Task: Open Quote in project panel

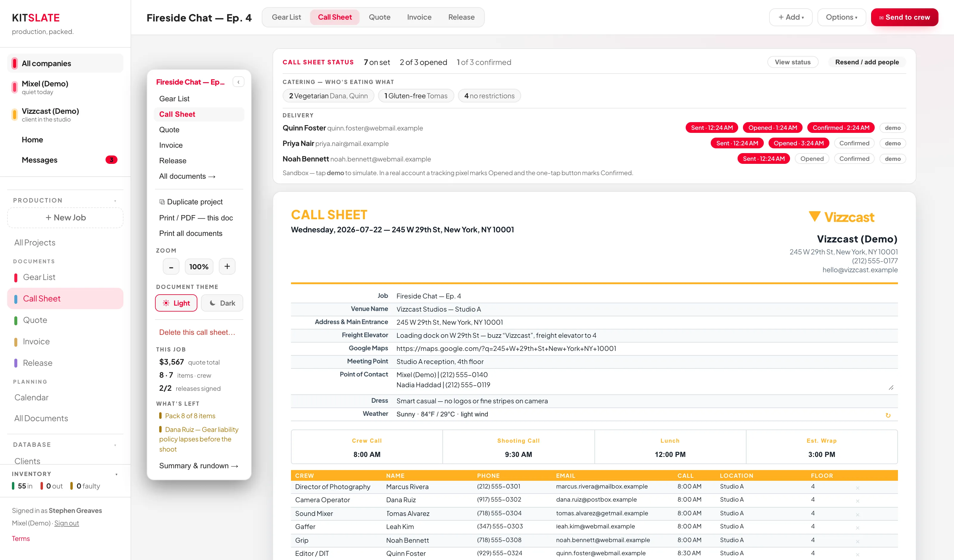Action: (199, 130)
